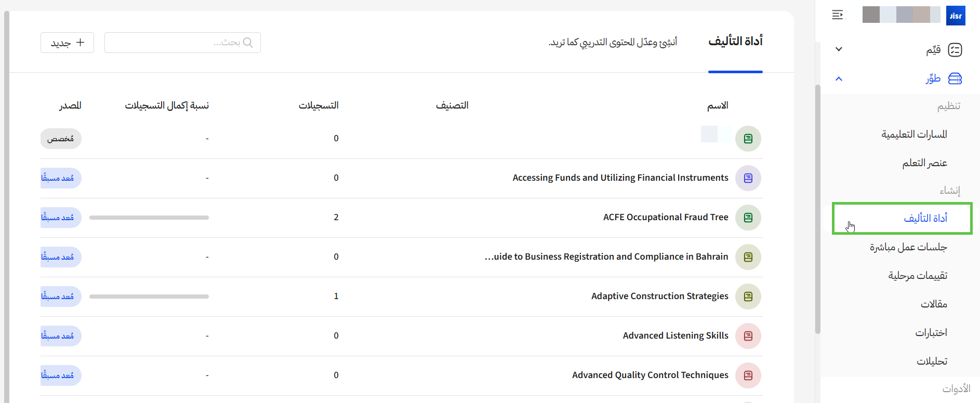Select the أداة التأليف tab header
980x403 pixels.
(x=735, y=42)
